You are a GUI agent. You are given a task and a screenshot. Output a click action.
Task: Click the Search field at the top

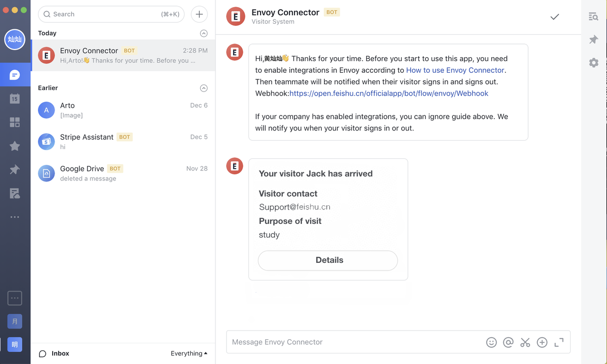pyautogui.click(x=111, y=14)
